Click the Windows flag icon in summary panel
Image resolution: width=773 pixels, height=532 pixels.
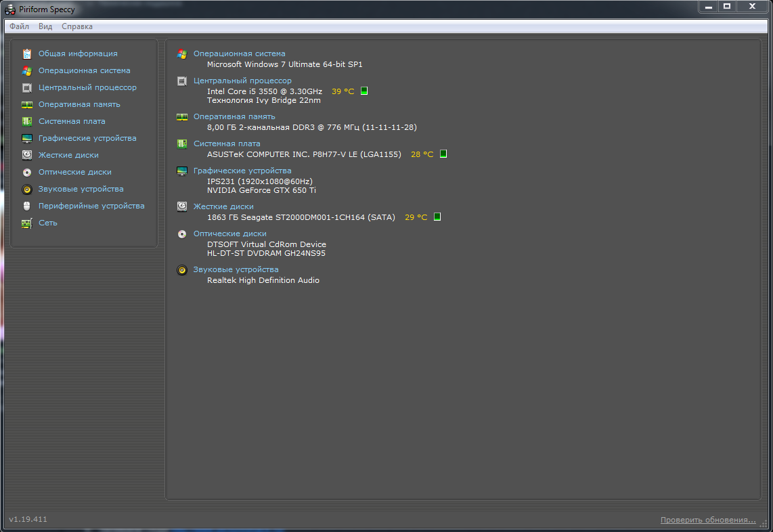click(182, 54)
